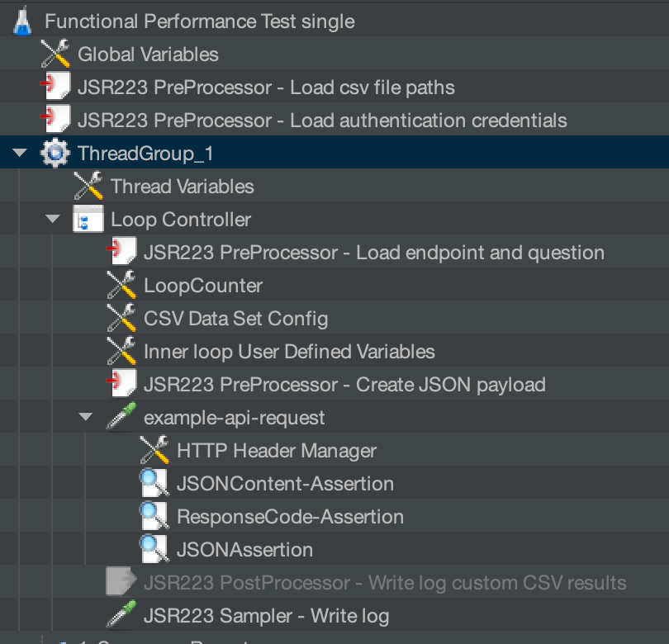Click the flask icon of the test plan
The image size is (669, 644).
click(22, 21)
